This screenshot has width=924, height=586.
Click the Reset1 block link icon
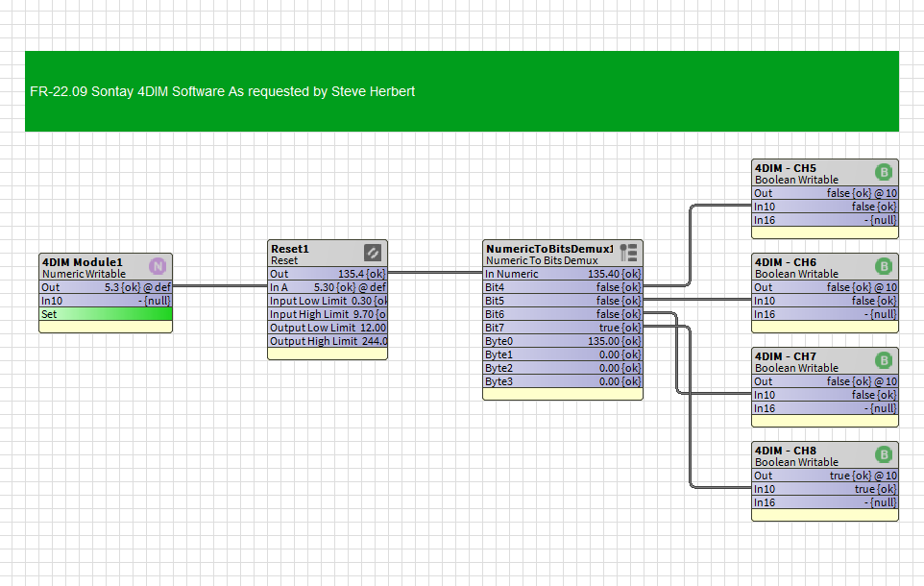(x=373, y=253)
